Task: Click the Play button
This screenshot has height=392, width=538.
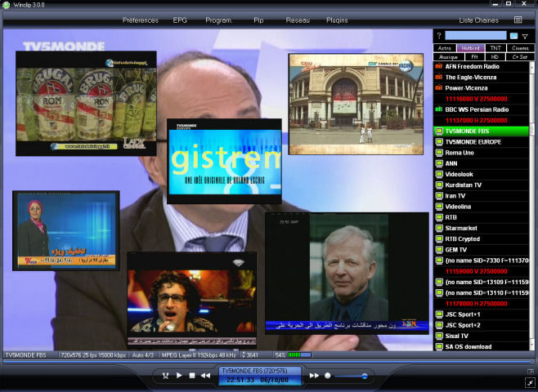Action: tap(179, 375)
